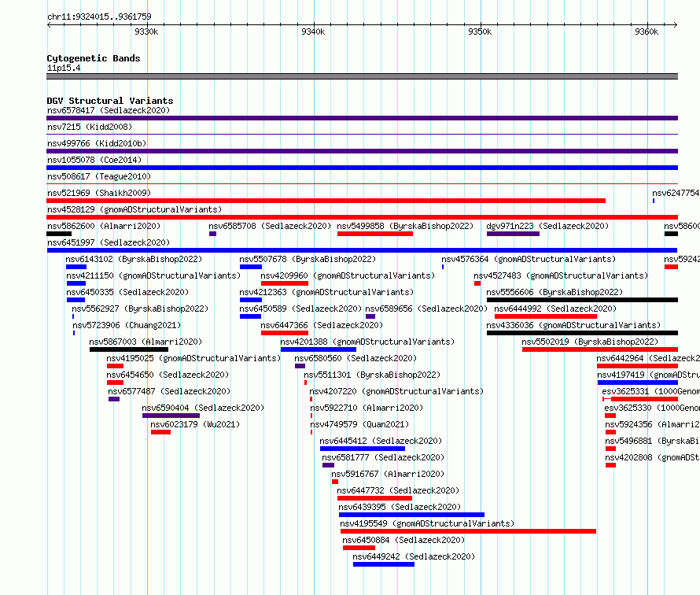Click the 9340k ruler position label

tap(313, 31)
